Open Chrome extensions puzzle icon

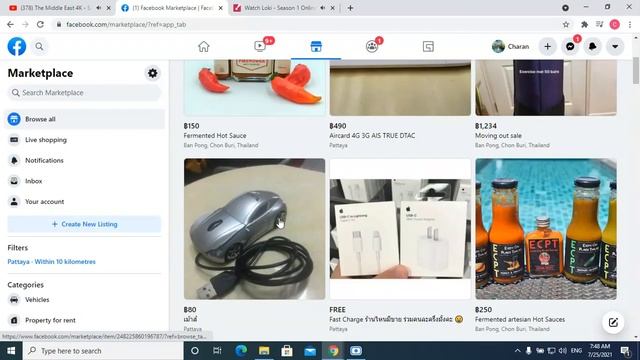pyautogui.click(x=584, y=24)
